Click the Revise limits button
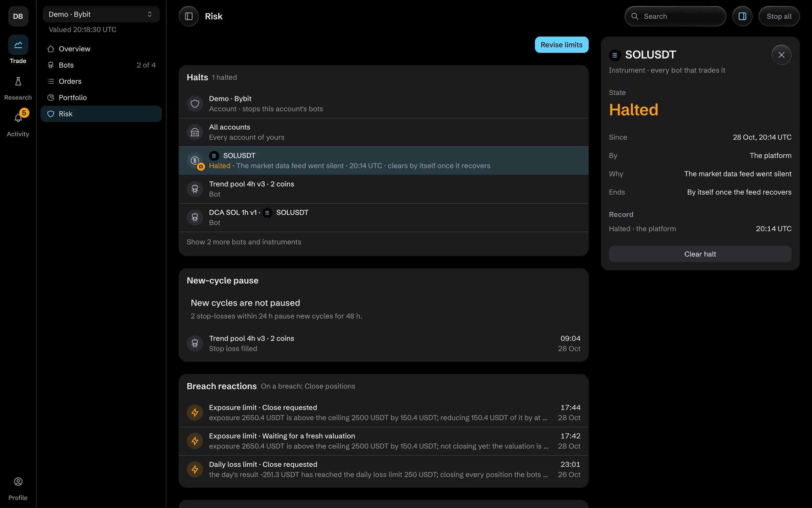The image size is (812, 508). [562, 45]
